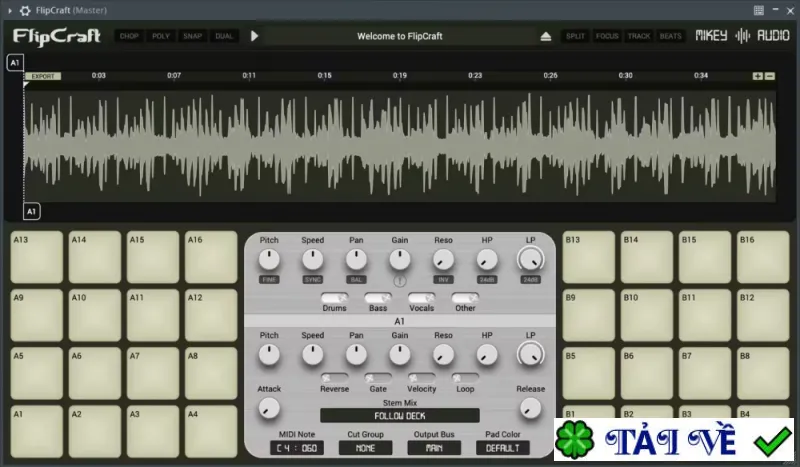The image size is (800, 467).
Task: Click the gain warning exclamation icon
Action: click(x=400, y=281)
